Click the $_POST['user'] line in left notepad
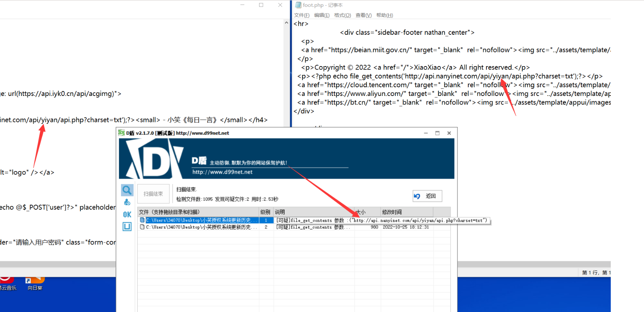 point(58,207)
